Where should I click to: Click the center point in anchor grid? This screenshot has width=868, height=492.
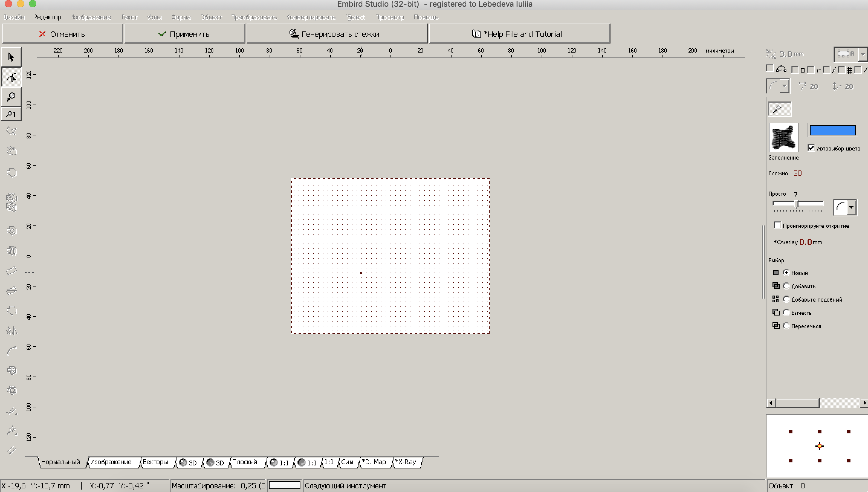[819, 446]
